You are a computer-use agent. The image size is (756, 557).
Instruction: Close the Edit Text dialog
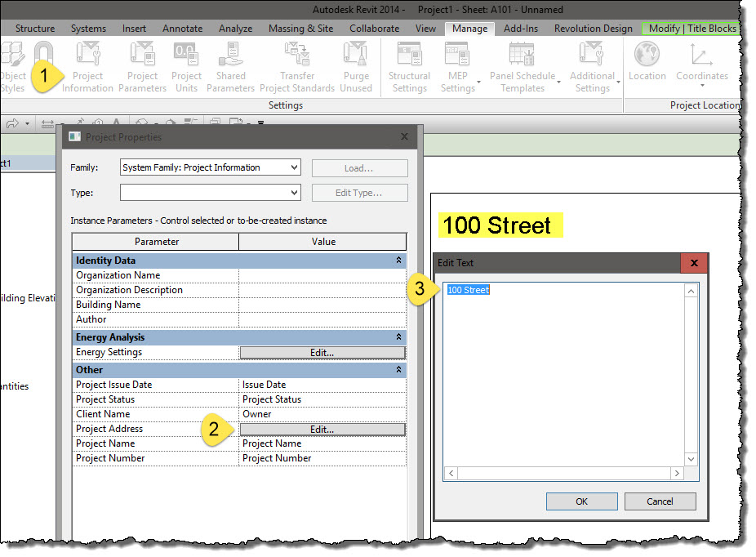click(x=694, y=263)
